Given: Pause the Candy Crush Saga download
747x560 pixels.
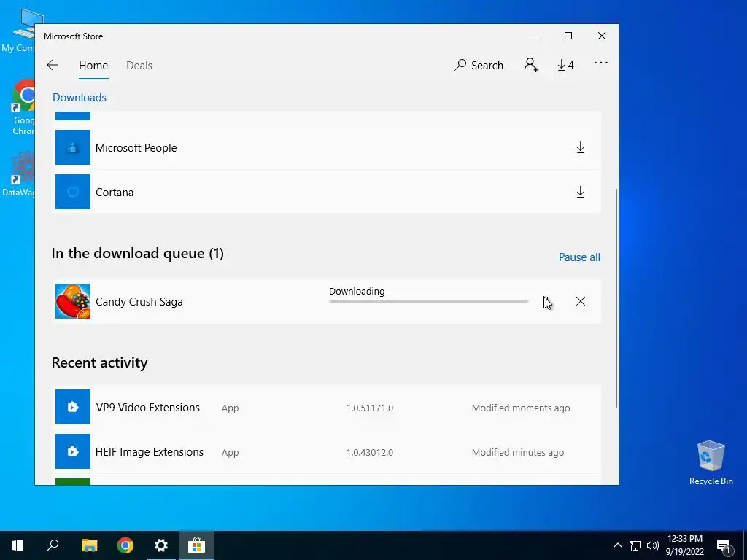Looking at the screenshot, I should [547, 301].
